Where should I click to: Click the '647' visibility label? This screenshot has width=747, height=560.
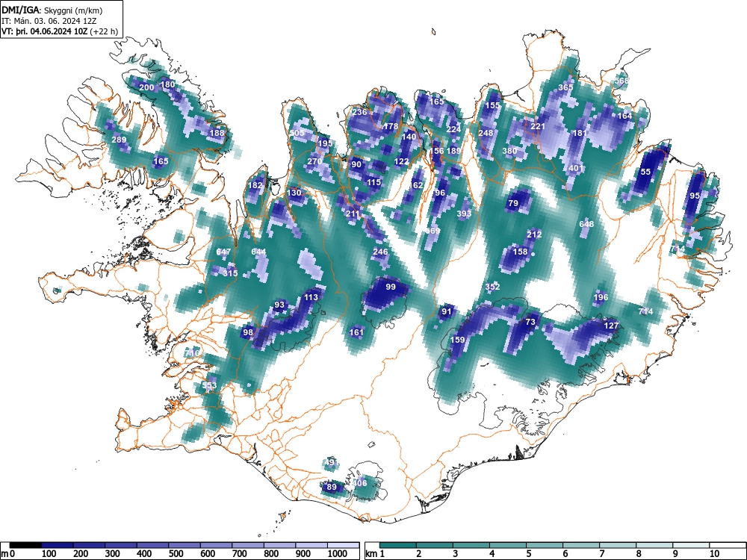click(223, 252)
